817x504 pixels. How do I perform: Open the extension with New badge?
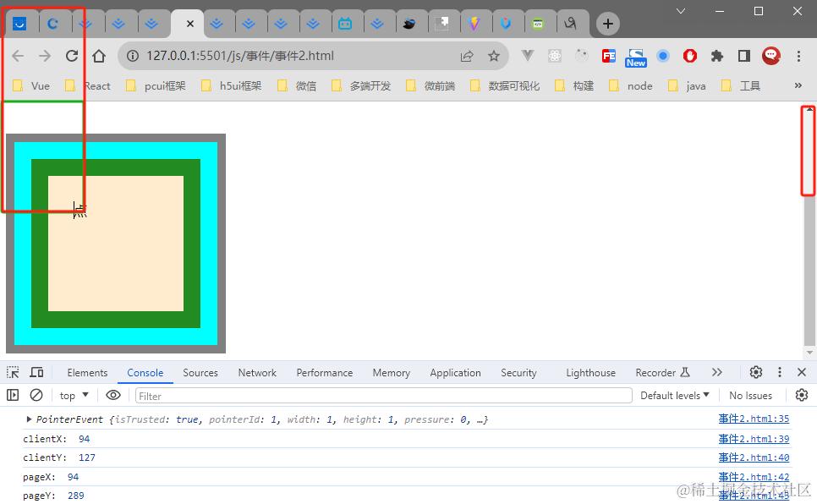point(636,58)
